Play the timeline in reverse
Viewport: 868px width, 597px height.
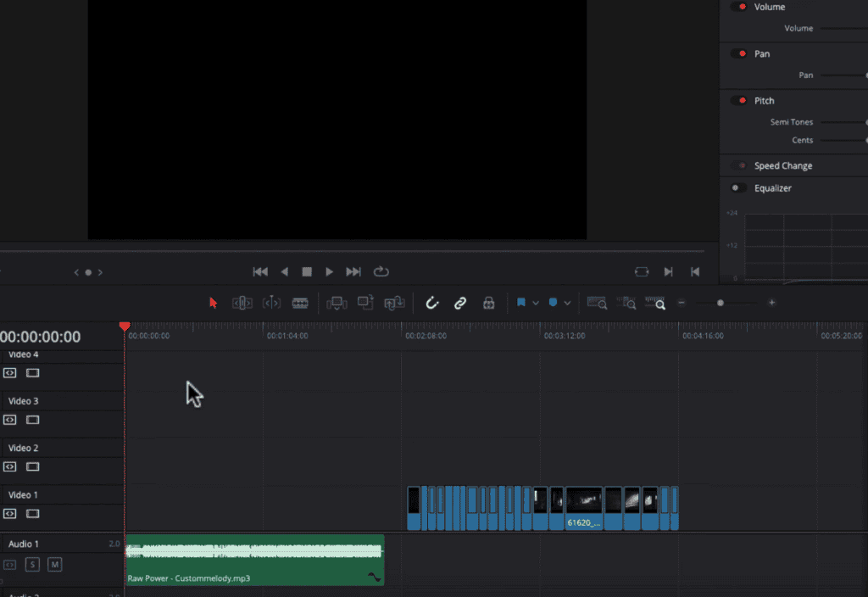click(285, 272)
